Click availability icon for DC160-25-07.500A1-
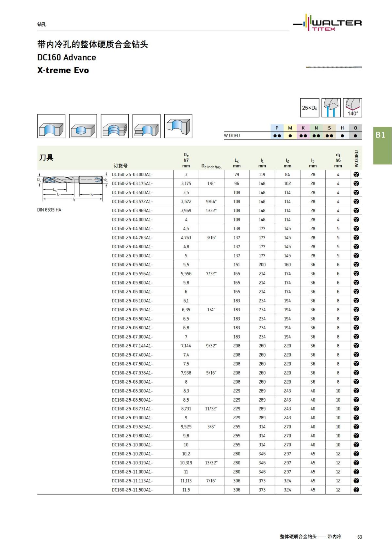This screenshot has height=555, width=392. [x=356, y=364]
